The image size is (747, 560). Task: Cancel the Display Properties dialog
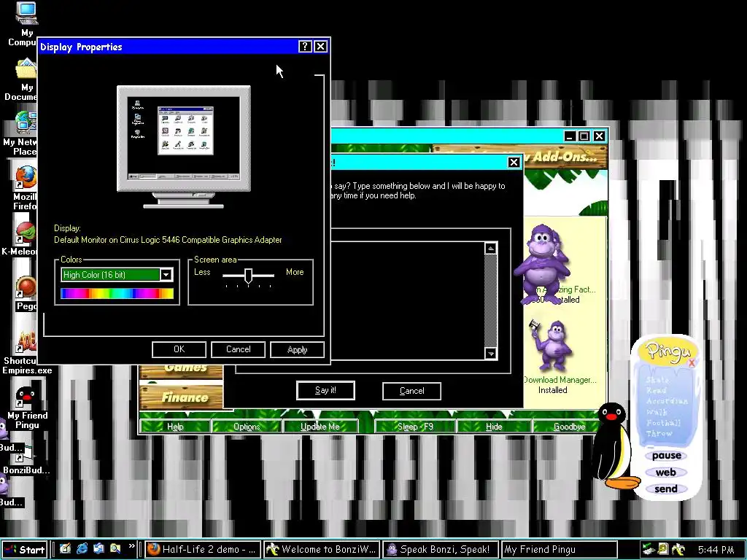click(x=239, y=349)
